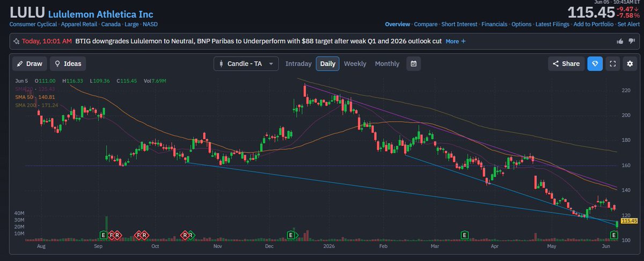Click the news headline about BTIG downgrade

click(259, 41)
